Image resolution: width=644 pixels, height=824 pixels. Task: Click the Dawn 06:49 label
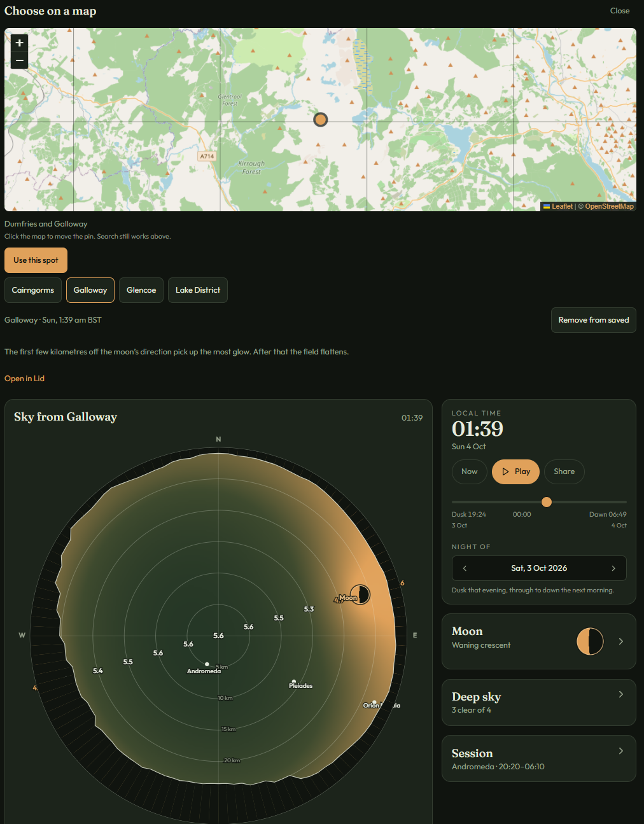(x=608, y=515)
